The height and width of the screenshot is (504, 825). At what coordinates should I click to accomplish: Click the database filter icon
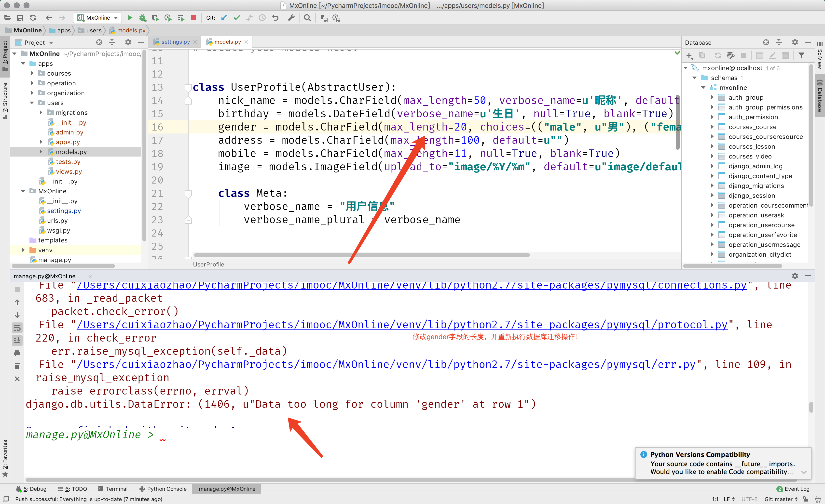801,55
